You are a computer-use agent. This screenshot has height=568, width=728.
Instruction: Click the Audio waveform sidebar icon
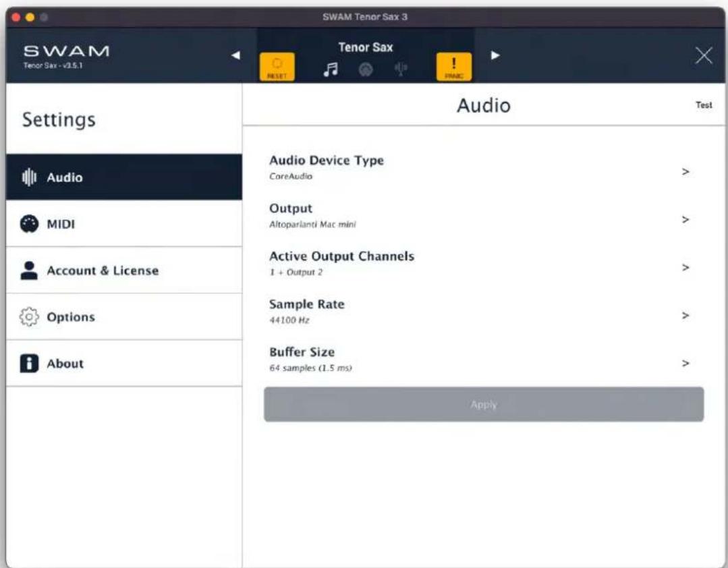29,177
